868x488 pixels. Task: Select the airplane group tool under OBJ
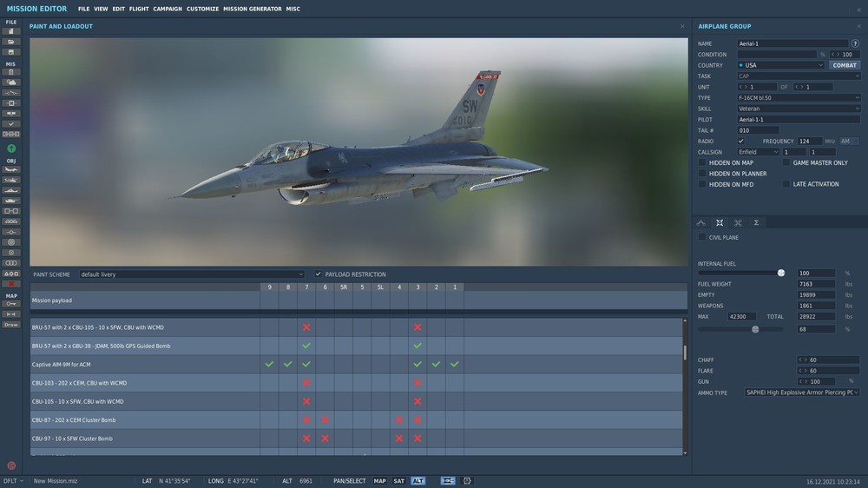[x=11, y=169]
